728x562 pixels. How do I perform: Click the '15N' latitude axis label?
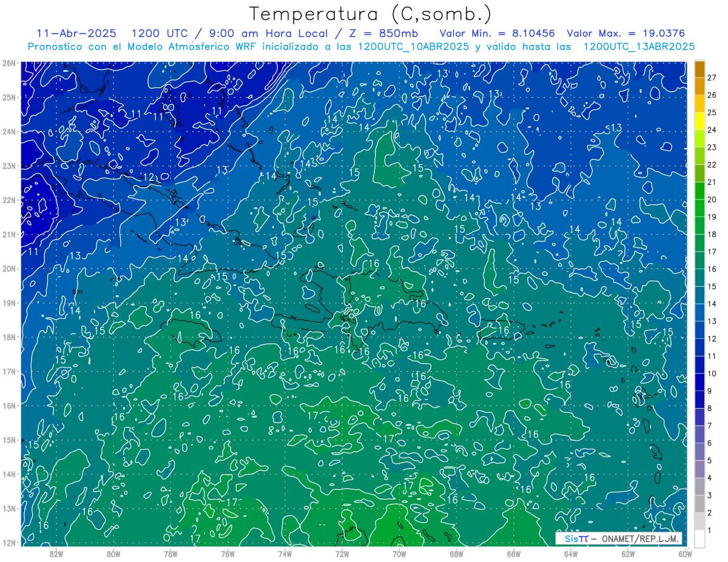pos(8,440)
